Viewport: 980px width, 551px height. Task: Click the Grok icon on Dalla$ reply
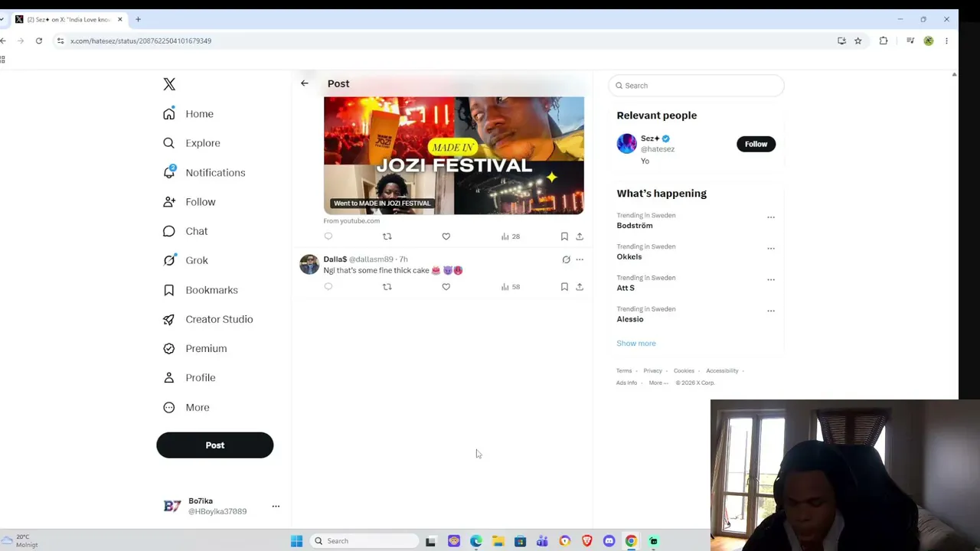click(x=566, y=259)
